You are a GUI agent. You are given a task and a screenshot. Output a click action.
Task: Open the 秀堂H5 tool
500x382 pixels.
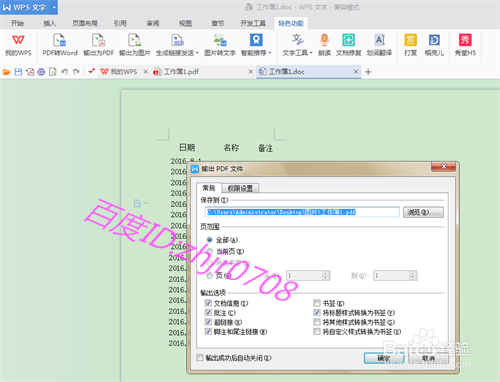(x=465, y=45)
